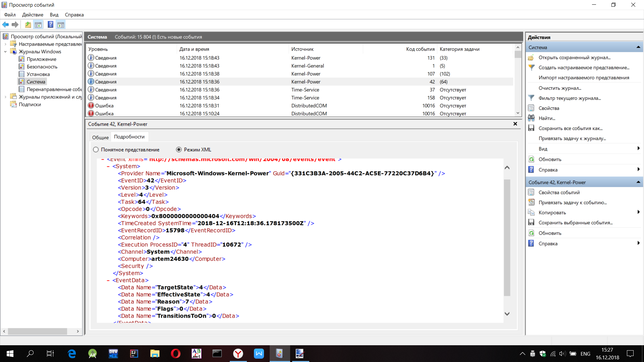644x362 pixels.
Task: Click the Open saved log folder icon
Action: pos(531,58)
